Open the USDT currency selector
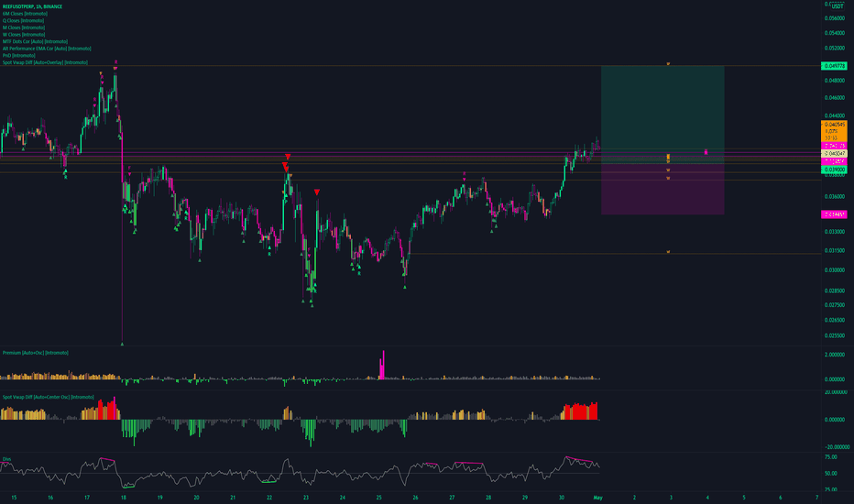The width and height of the screenshot is (854, 504). (838, 6)
